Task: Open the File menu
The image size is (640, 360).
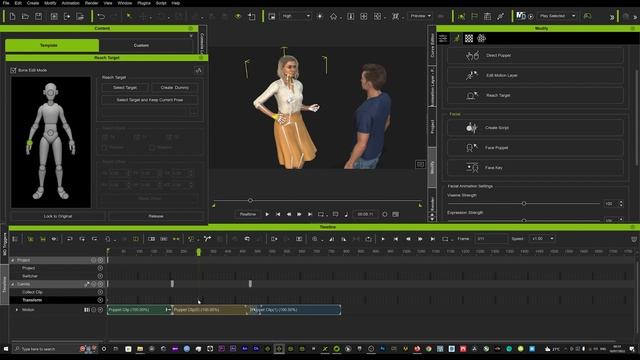Action: [6, 3]
